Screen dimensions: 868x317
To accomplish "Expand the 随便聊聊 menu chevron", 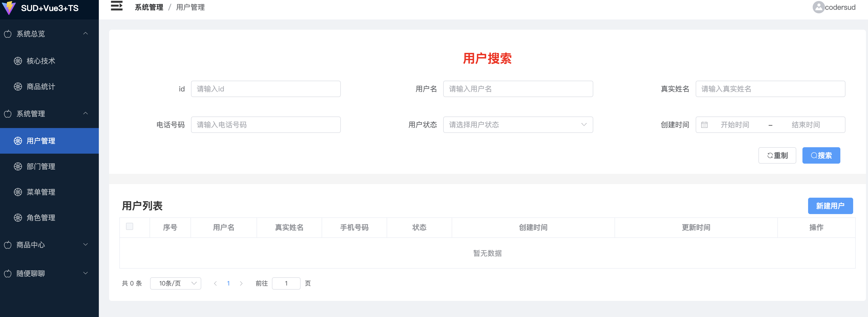I will (x=86, y=273).
